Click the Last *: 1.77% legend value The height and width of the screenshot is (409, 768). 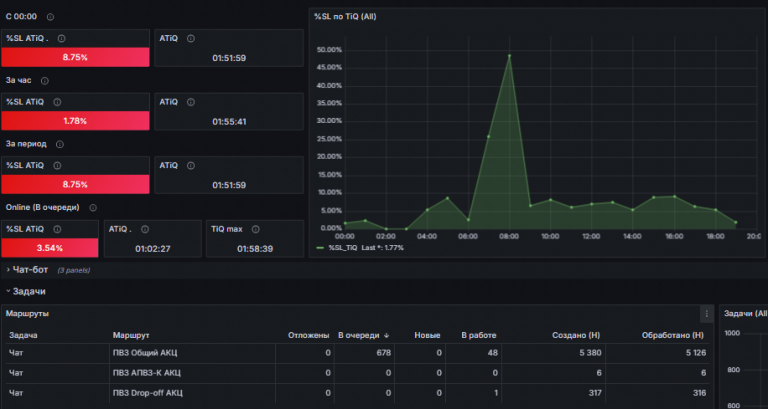tap(383, 248)
